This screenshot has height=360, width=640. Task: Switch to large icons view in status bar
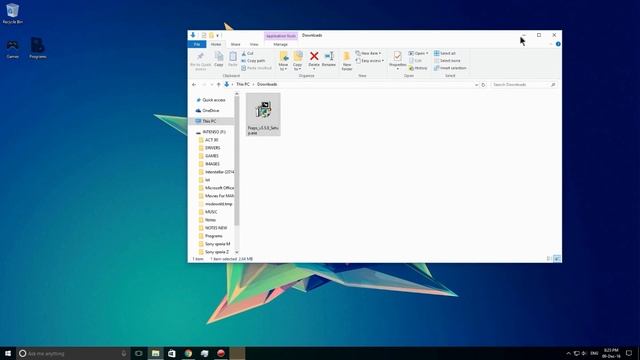(x=557, y=259)
